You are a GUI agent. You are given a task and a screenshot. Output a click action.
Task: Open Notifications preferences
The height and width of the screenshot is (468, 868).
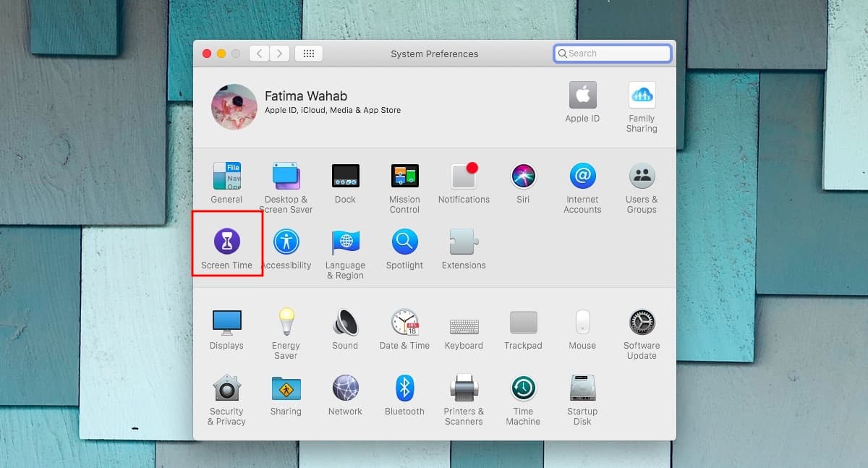click(464, 176)
